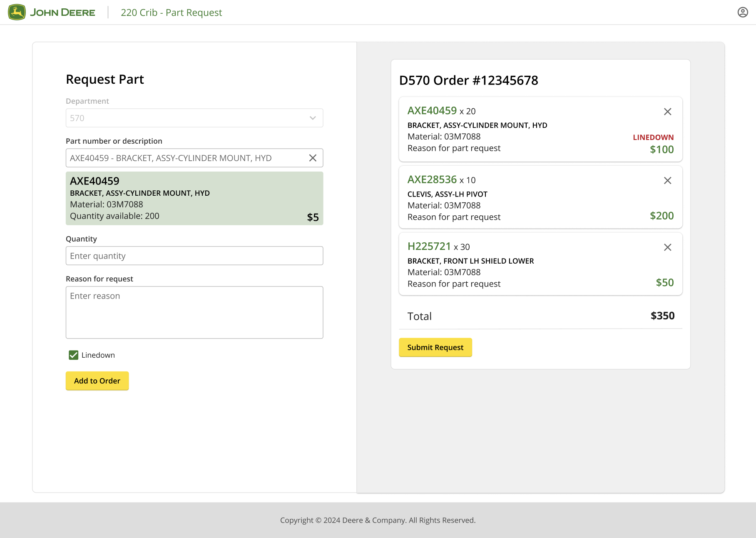
Task: Click the 'Total' label in order summary
Action: click(420, 316)
